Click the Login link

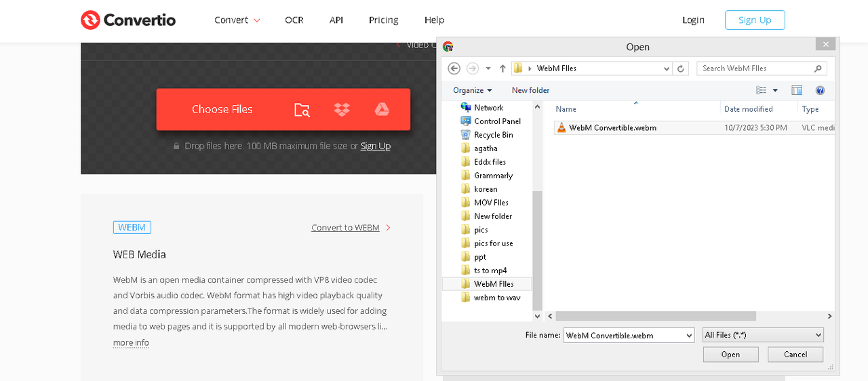(x=693, y=20)
